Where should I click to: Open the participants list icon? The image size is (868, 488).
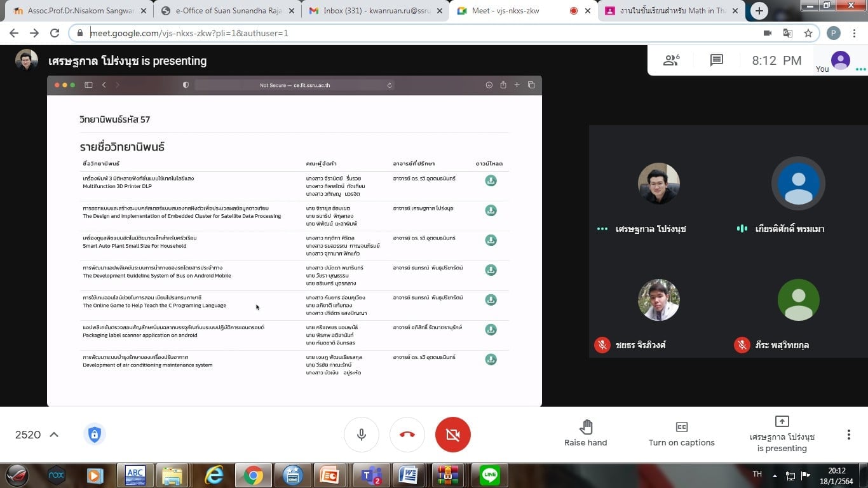(x=671, y=60)
